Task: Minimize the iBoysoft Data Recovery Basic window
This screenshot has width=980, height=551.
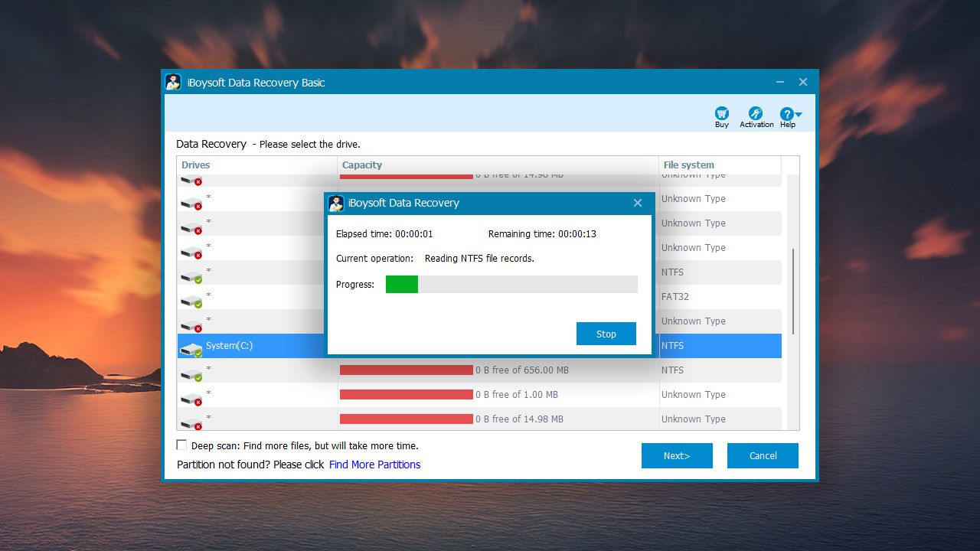Action: 780,82
